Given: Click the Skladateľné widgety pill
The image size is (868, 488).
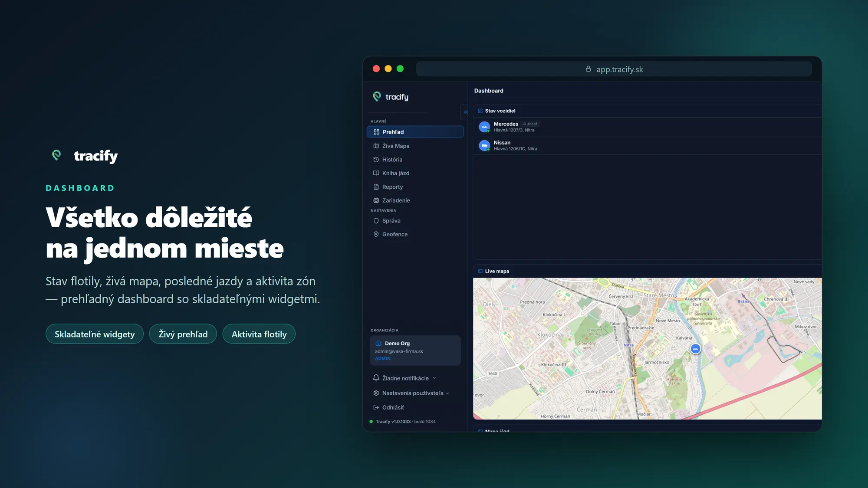Looking at the screenshot, I should click(95, 334).
